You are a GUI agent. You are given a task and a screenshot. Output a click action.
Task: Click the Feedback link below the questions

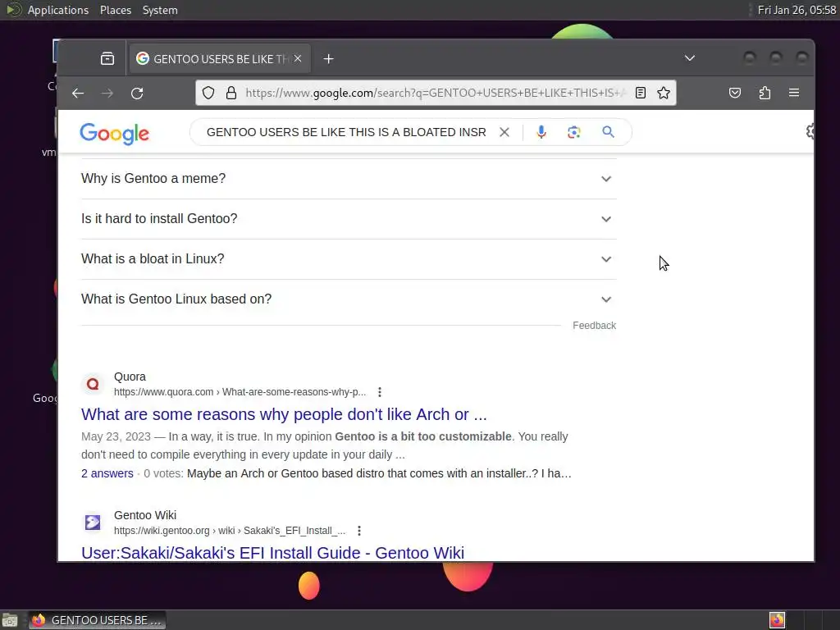594,325
